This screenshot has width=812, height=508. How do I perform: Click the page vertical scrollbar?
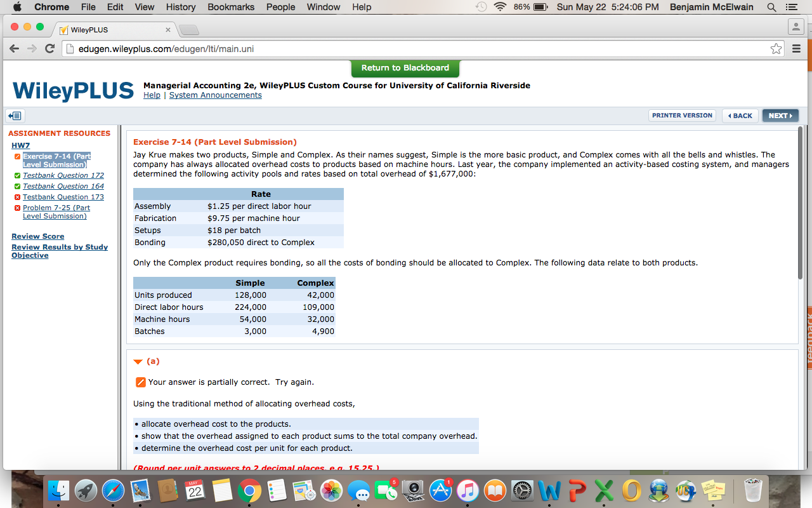point(801,203)
